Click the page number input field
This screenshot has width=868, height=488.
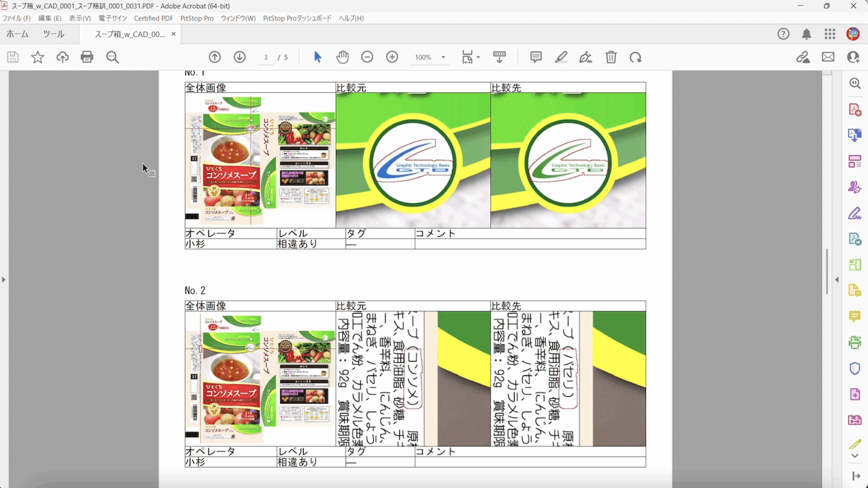click(x=266, y=58)
